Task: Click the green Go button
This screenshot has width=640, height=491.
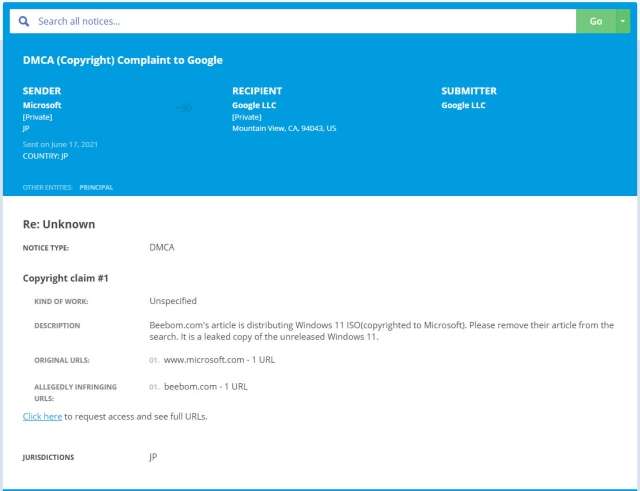Action: click(x=596, y=21)
